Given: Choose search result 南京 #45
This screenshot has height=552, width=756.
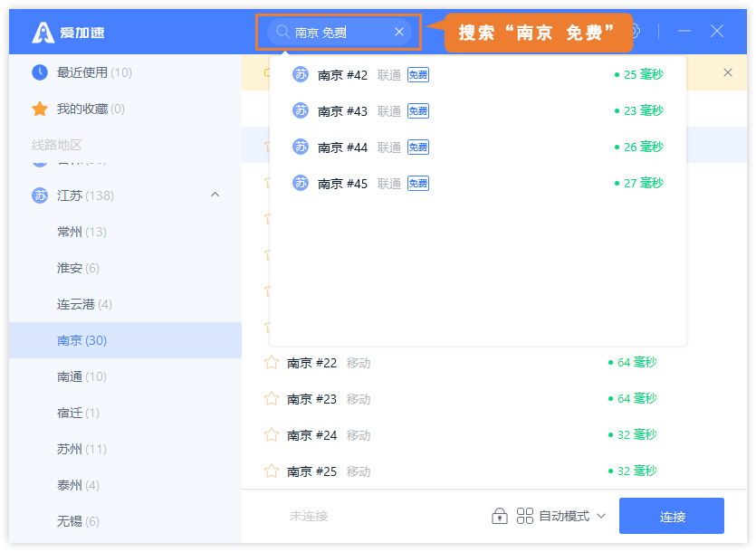Looking at the screenshot, I should click(x=478, y=183).
